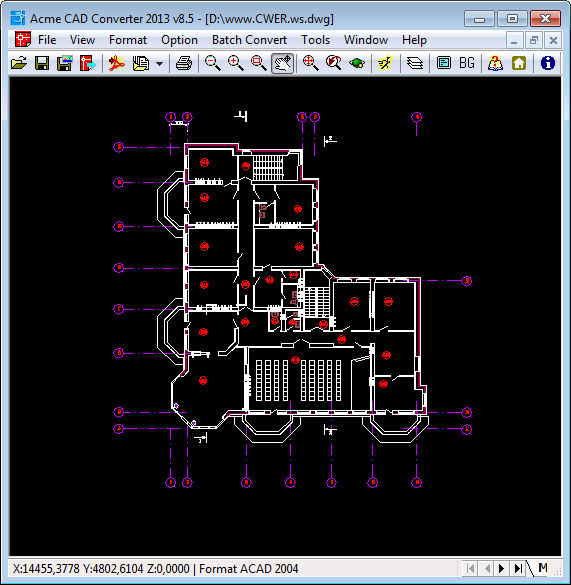The height and width of the screenshot is (585, 571).
Task: Open the File menu
Action: point(47,40)
